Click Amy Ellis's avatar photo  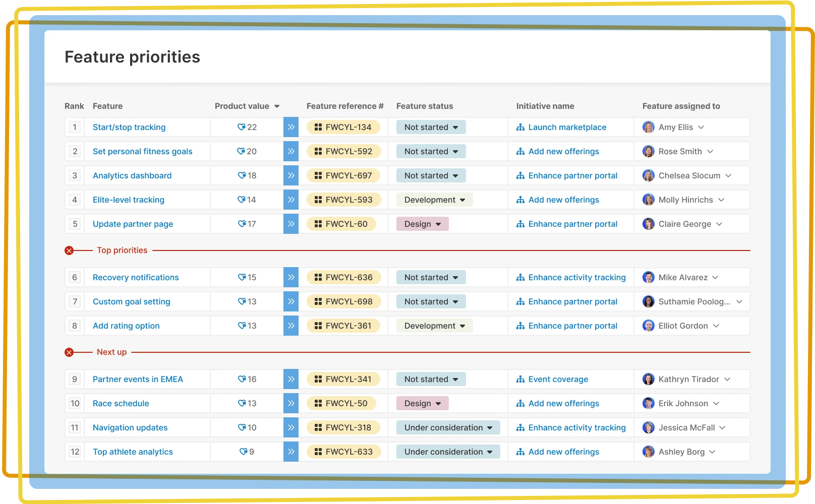tap(648, 127)
